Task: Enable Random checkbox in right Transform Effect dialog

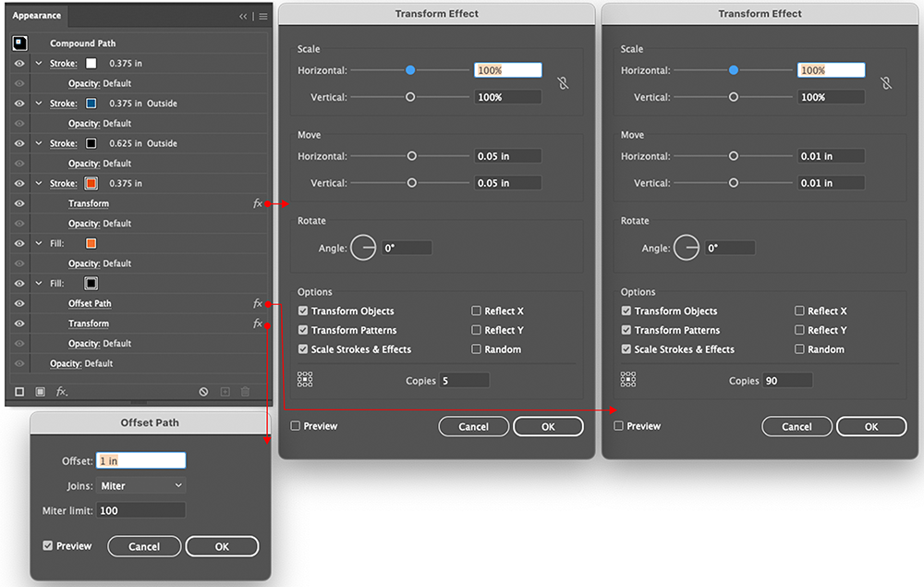Action: coord(800,349)
